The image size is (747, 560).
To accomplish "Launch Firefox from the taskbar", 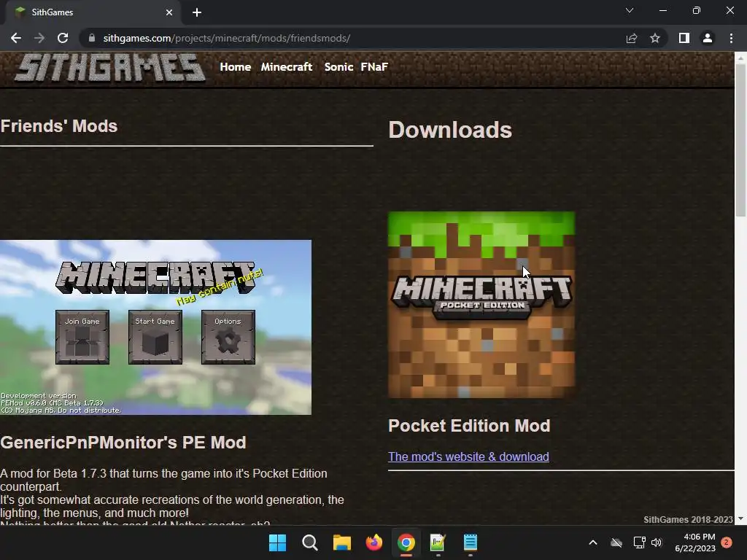I will click(x=374, y=542).
